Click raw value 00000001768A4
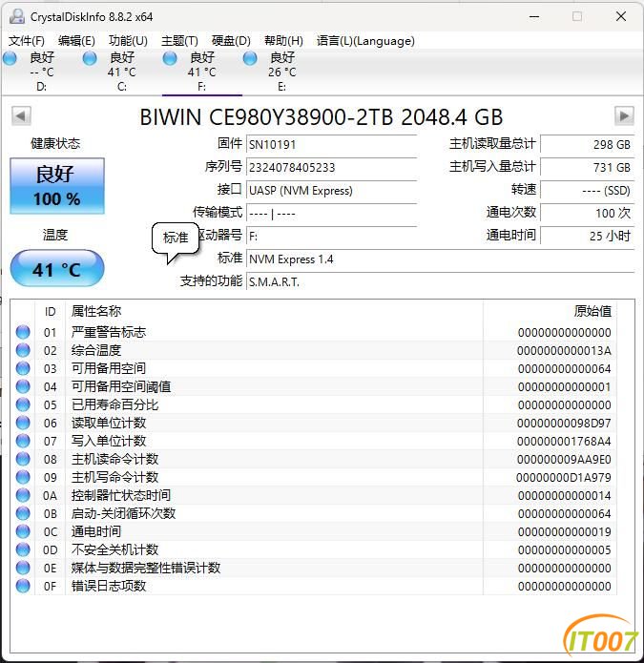The image size is (644, 663). point(564,441)
